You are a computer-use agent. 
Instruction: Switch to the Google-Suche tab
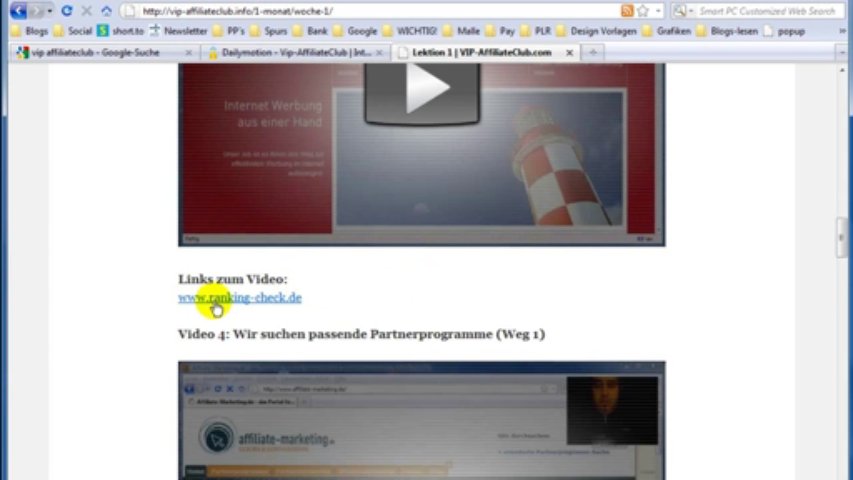(95, 52)
